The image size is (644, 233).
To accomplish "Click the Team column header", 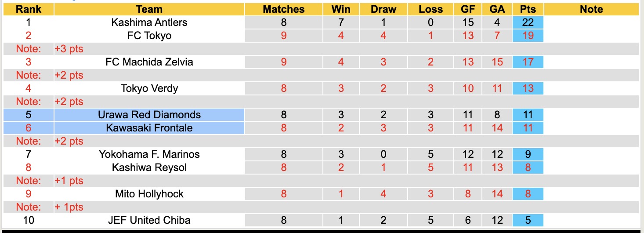I will [x=149, y=9].
